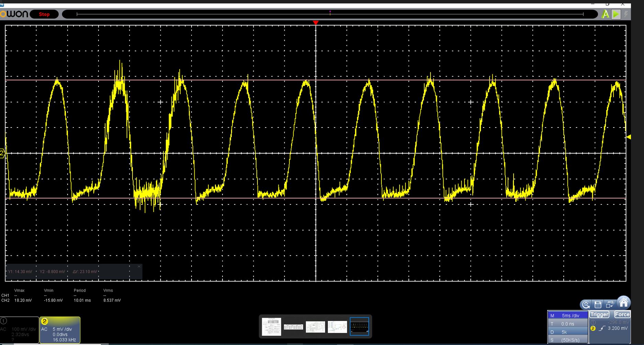The width and height of the screenshot is (644, 345).
Task: Click the Force trigger button
Action: [622, 314]
